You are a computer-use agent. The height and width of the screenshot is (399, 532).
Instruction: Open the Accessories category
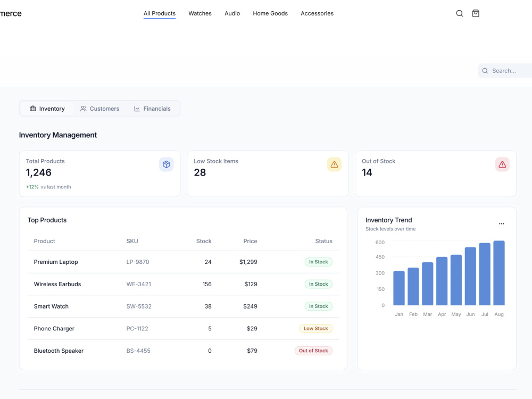317,13
